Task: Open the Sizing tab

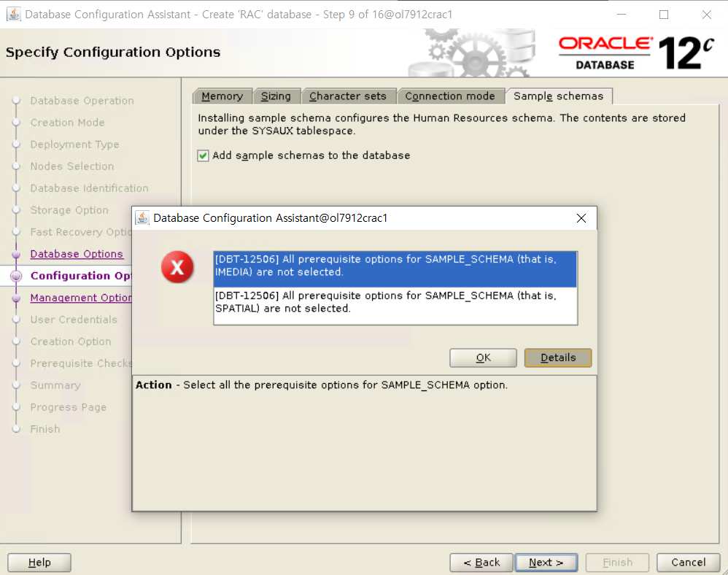Action: (x=276, y=96)
